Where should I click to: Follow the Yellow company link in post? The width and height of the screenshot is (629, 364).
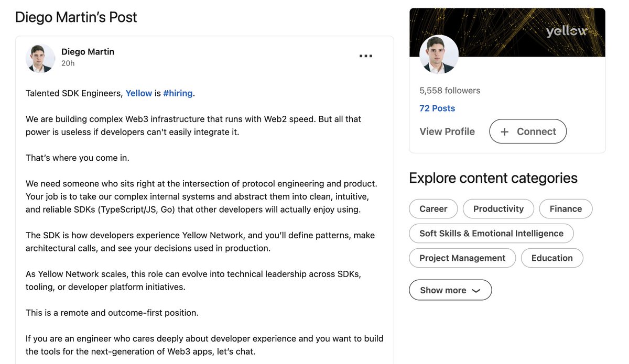coord(139,93)
